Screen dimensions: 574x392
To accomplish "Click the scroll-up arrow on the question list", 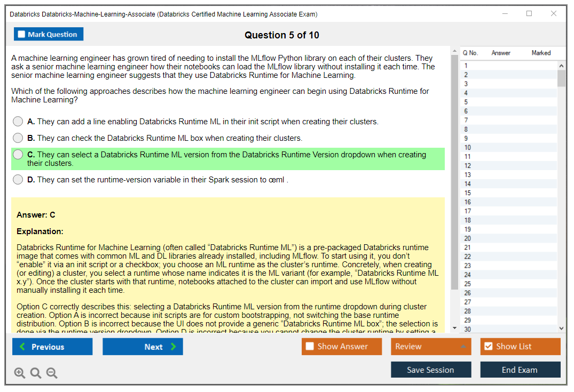I will click(561, 65).
